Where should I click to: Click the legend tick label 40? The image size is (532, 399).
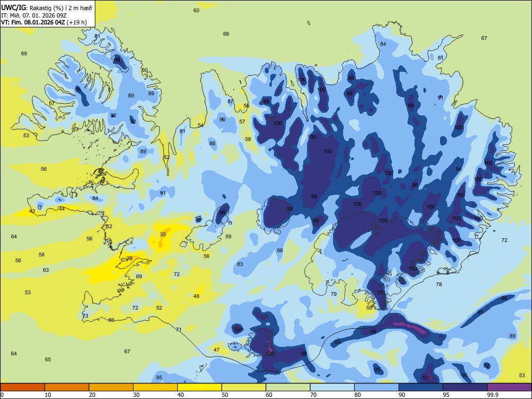coord(181,395)
